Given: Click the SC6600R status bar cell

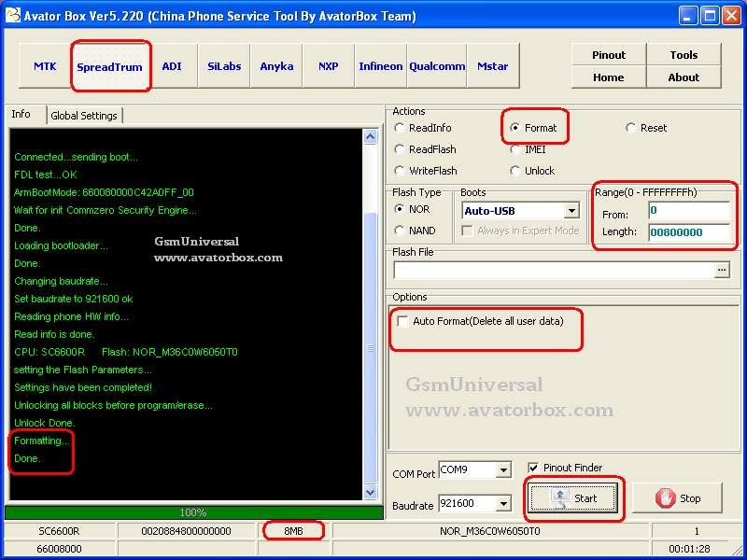Looking at the screenshot, I should [x=59, y=530].
